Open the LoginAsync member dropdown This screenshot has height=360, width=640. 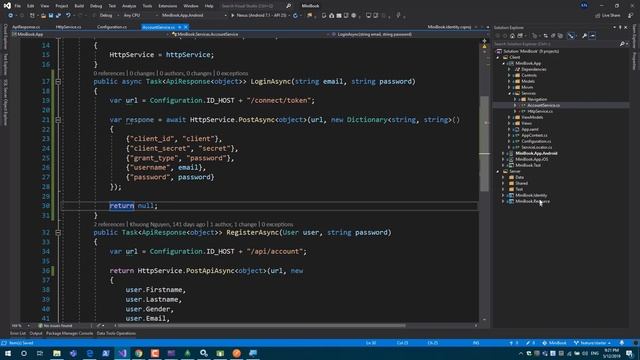coord(408,34)
